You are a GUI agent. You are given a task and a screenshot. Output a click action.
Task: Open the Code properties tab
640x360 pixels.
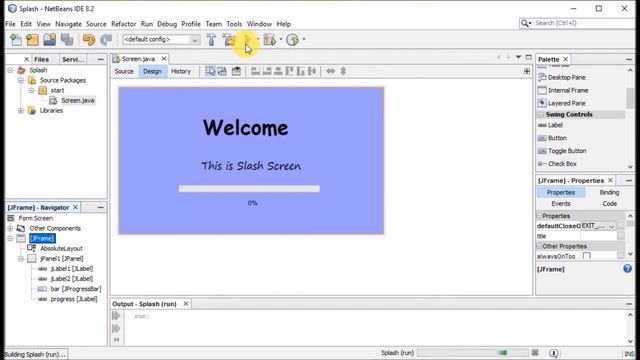[x=609, y=204]
